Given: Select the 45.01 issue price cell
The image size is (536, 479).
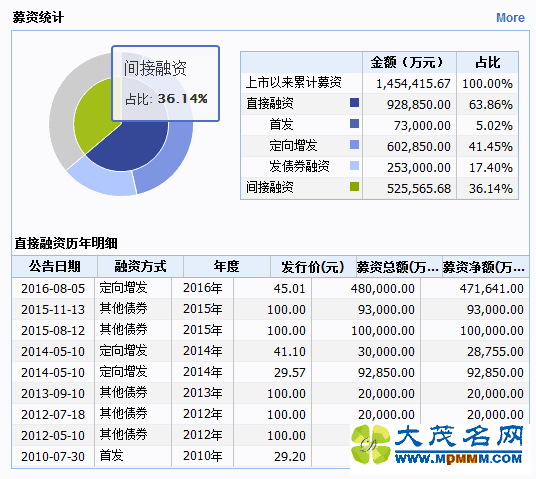Looking at the screenshot, I should pyautogui.click(x=290, y=289).
